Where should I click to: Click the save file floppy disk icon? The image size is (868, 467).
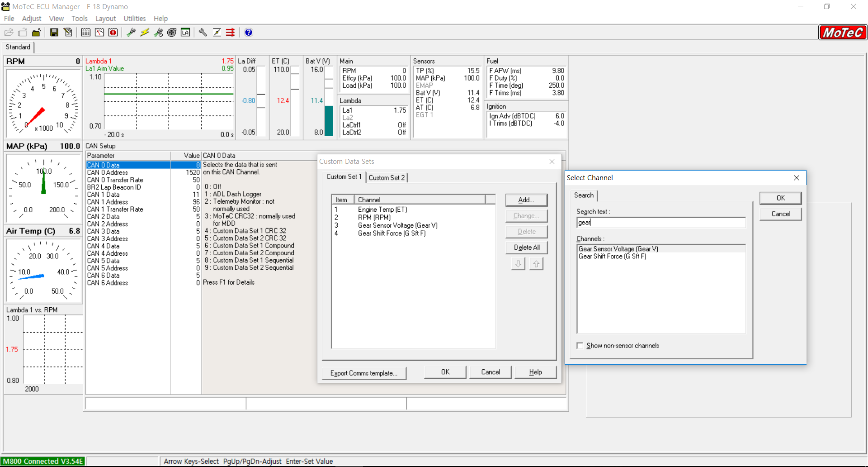54,33
